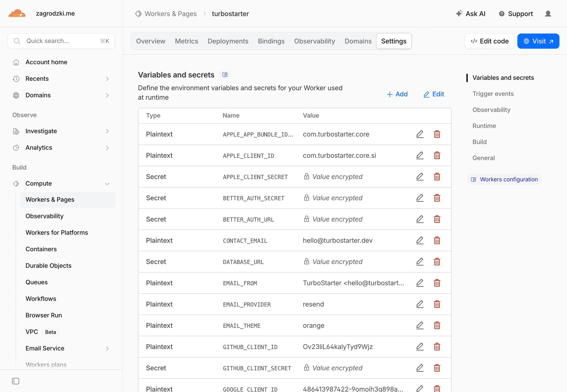Edit the BETTER_AUTH_URL secret
The width and height of the screenshot is (567, 392).
420,219
